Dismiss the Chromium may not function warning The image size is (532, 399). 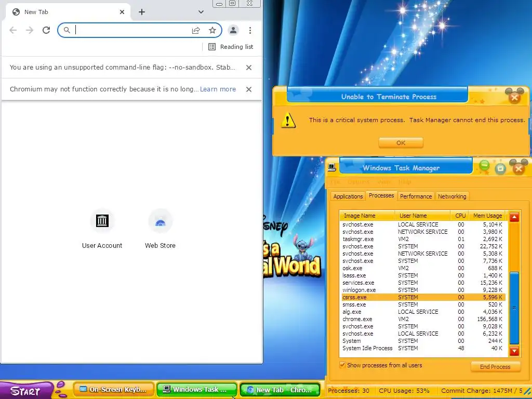pyautogui.click(x=249, y=89)
